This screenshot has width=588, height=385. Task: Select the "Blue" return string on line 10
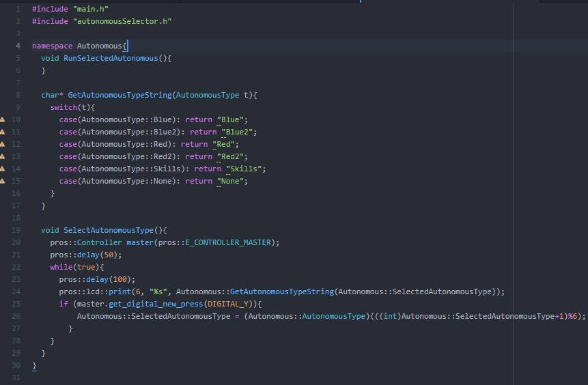[230, 119]
